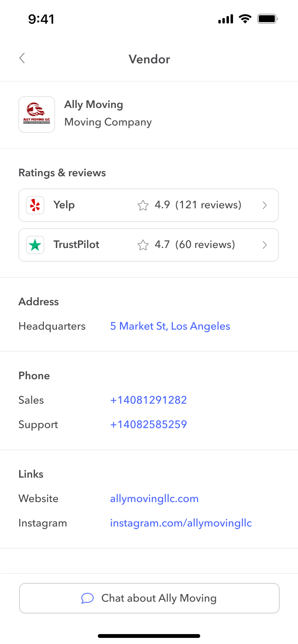
Task: Open the Yelp 121 reviews text
Action: 208,205
